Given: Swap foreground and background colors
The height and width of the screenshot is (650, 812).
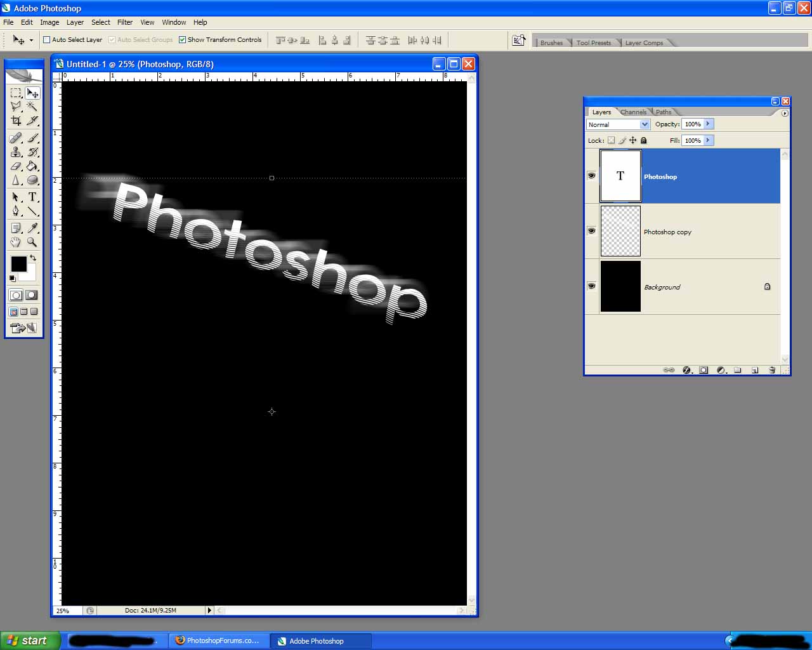Looking at the screenshot, I should (33, 258).
